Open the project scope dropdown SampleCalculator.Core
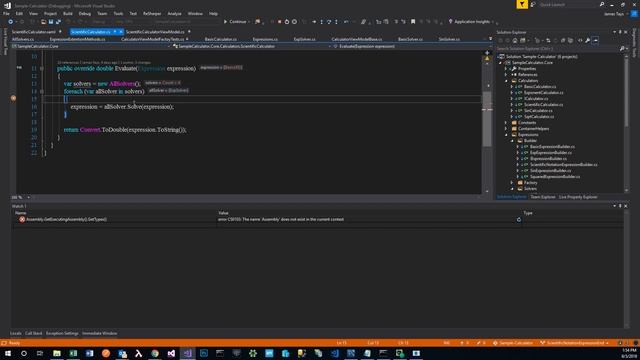 [91, 47]
